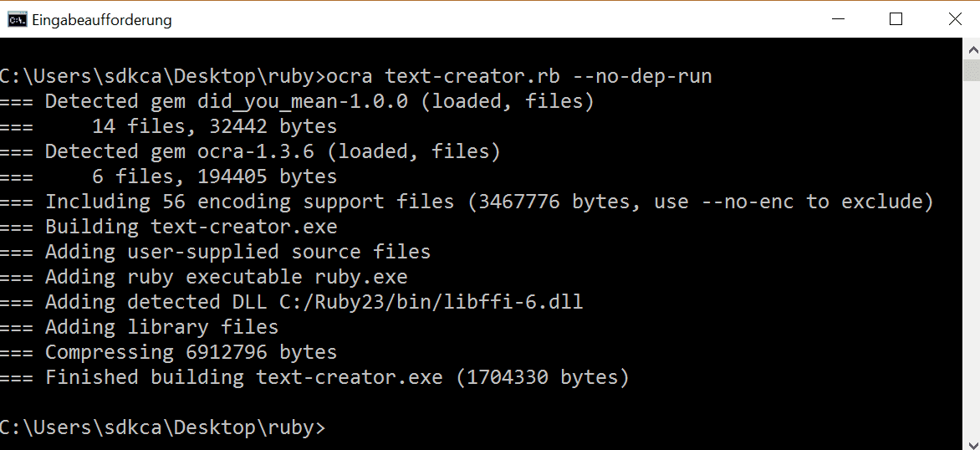The height and width of the screenshot is (450, 980).
Task: Click the 6 files, 194405 bytes line
Action: [x=169, y=176]
